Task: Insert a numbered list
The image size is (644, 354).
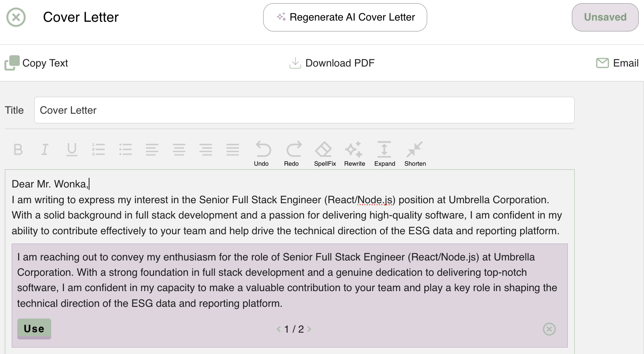Action: 98,150
